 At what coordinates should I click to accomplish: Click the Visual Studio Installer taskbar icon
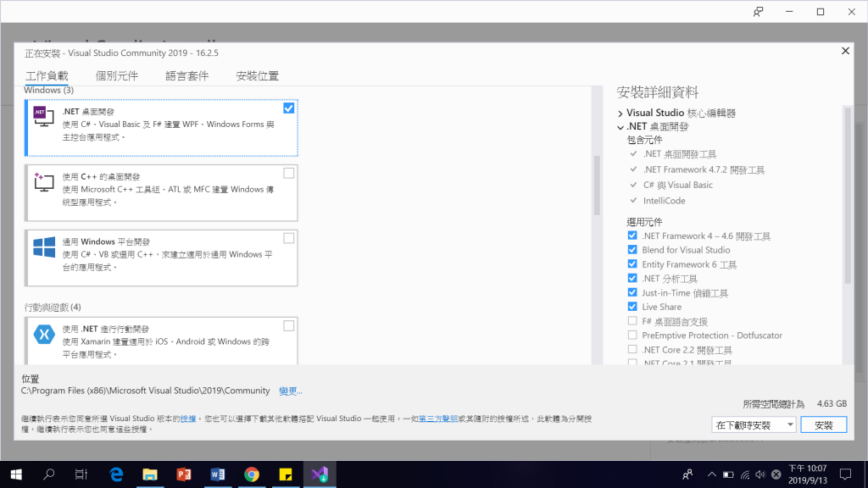[x=320, y=474]
